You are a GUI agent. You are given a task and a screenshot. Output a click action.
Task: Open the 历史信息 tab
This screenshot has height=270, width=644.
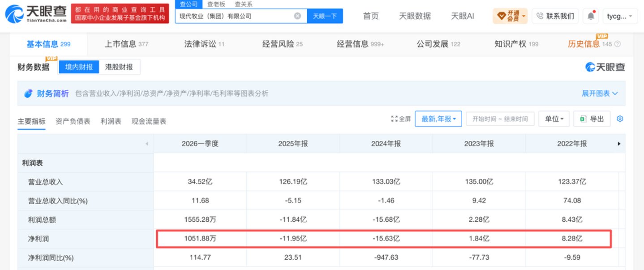[590, 44]
